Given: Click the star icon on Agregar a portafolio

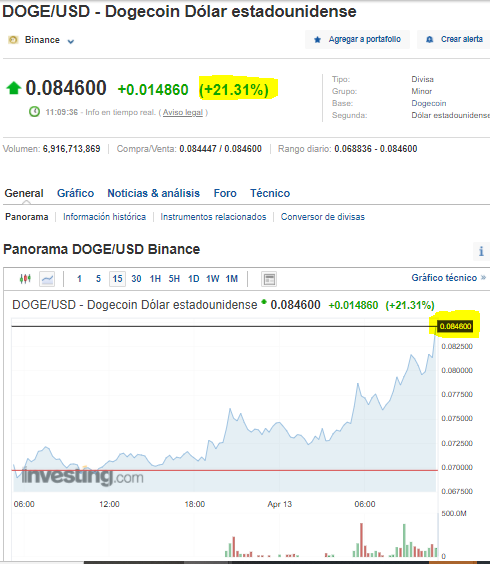Looking at the screenshot, I should [x=317, y=40].
